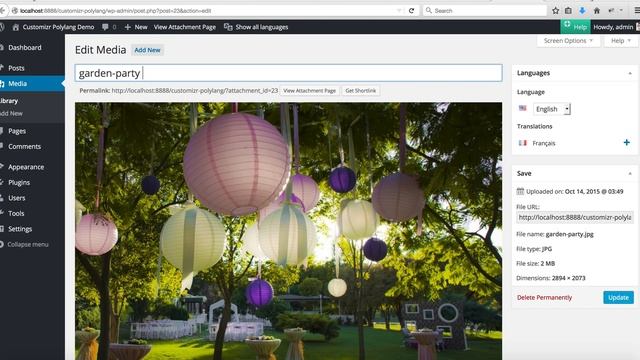Expand the Help tab dropdown

tap(620, 41)
